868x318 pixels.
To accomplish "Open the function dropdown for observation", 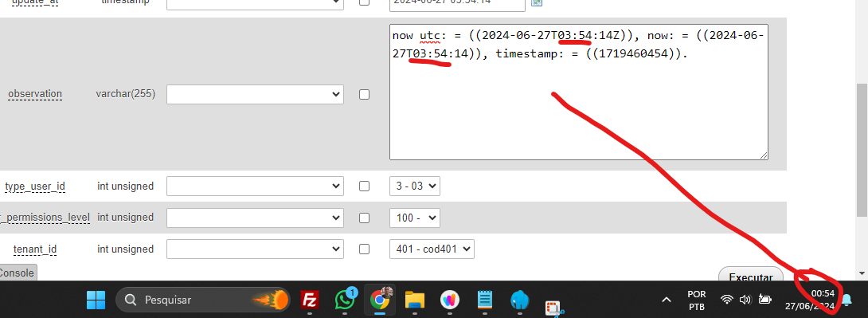I will point(255,94).
